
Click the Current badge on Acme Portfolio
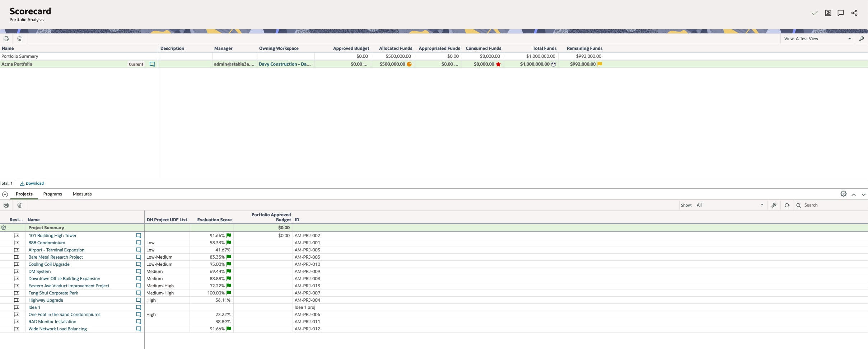point(136,64)
